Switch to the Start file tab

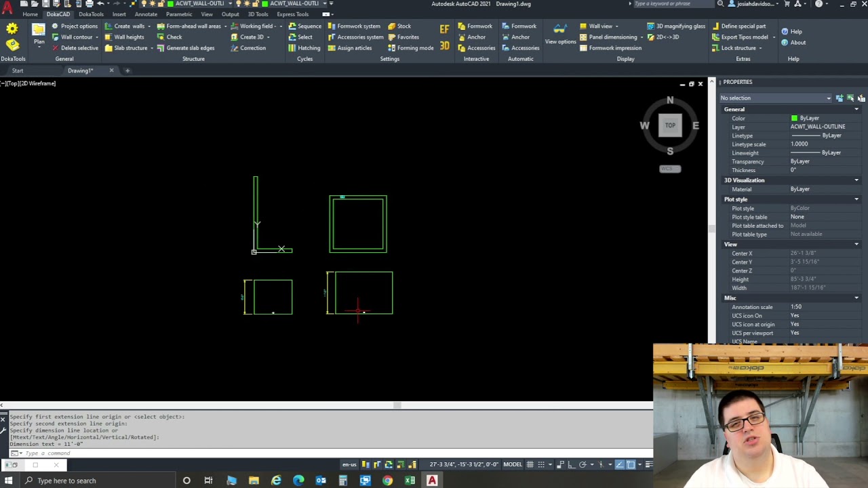click(x=18, y=70)
